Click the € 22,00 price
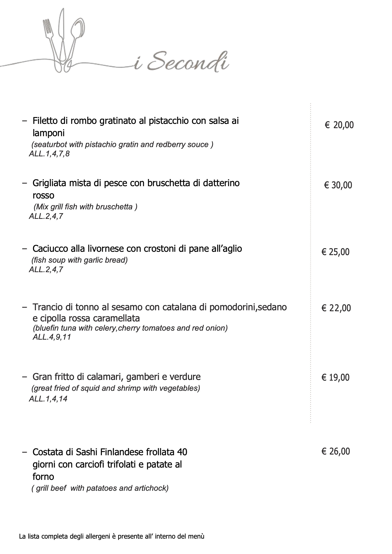392x554 pixels. (336, 308)
